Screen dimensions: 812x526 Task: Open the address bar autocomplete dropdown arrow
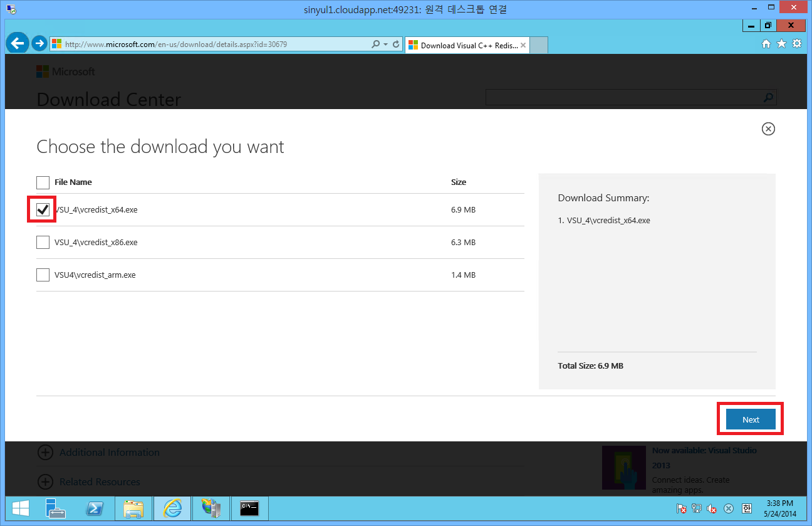point(386,45)
